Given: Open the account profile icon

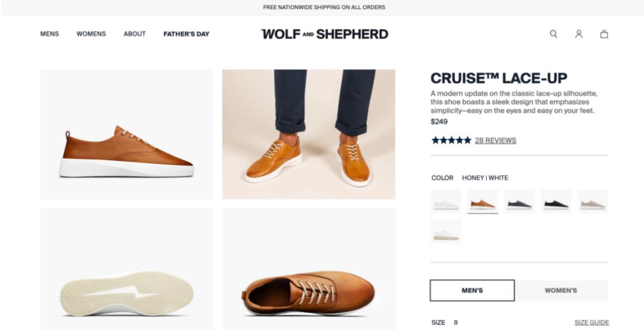Looking at the screenshot, I should point(578,34).
